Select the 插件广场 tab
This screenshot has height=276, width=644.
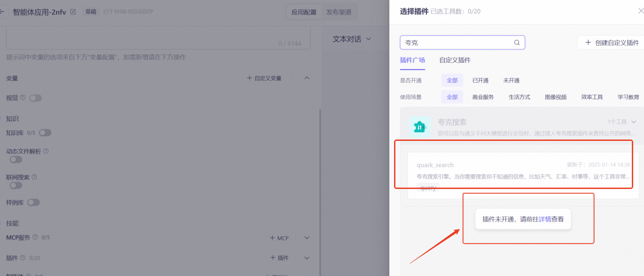pos(412,60)
